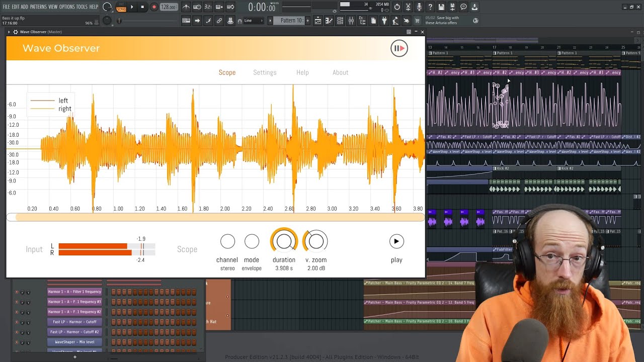Screen dimensions: 644x362
Task: Open the plugin picker plug icon
Action: [x=384, y=21]
